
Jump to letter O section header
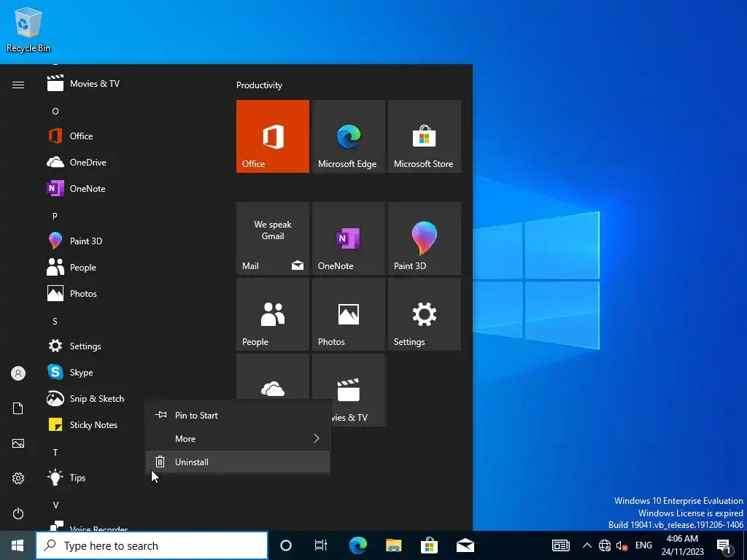[55, 111]
